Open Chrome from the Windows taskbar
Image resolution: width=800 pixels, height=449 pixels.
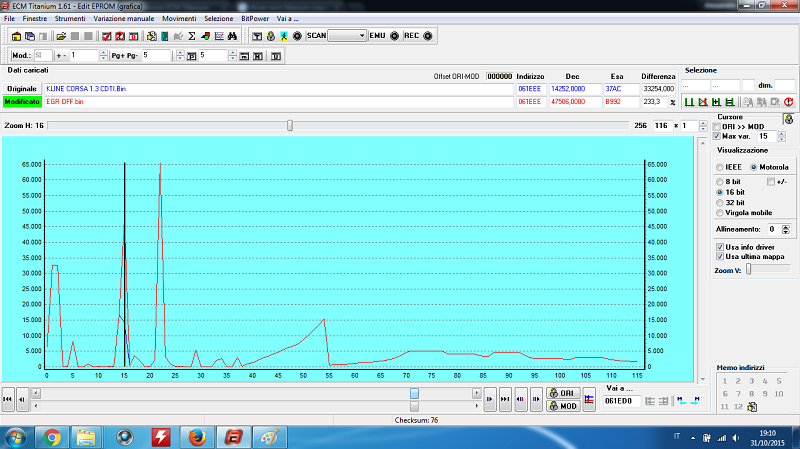[x=51, y=437]
